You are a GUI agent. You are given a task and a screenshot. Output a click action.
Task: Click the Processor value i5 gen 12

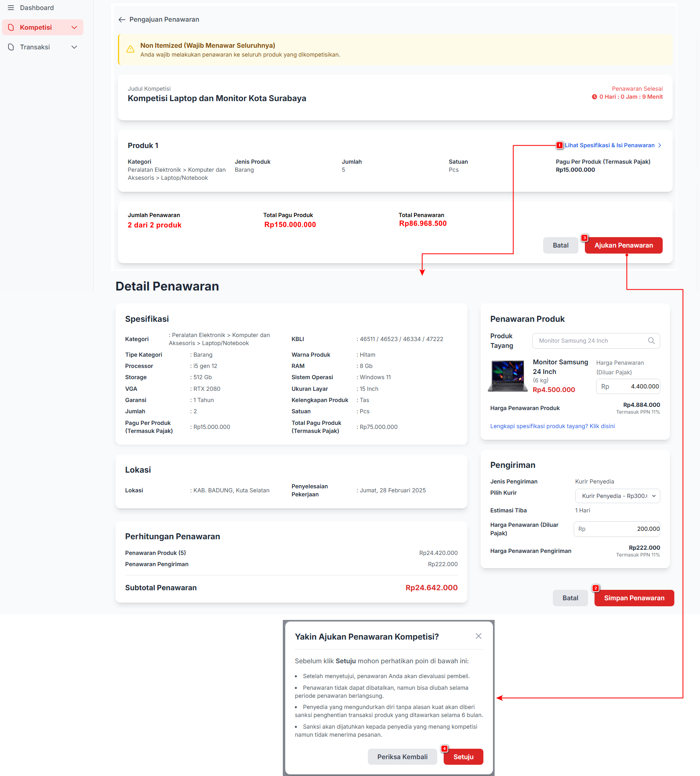click(205, 366)
